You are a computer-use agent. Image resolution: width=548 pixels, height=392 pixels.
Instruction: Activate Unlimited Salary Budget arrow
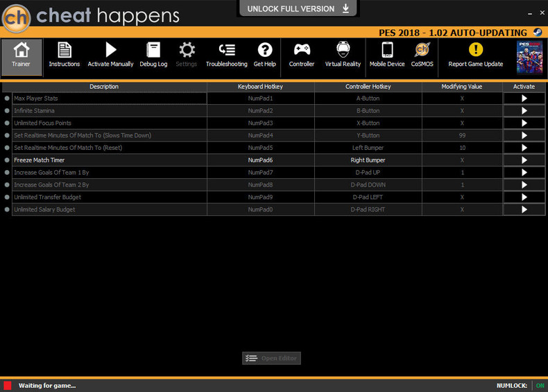[524, 210]
